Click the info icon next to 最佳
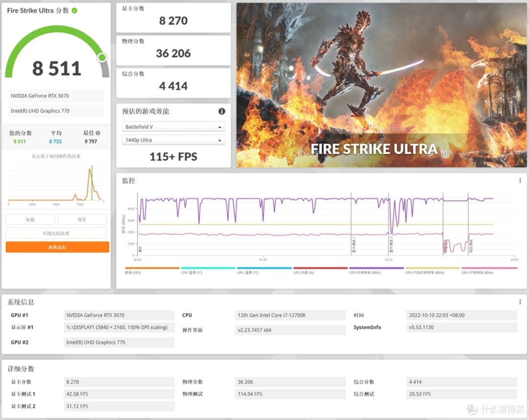Viewport: 529px width, 420px height. (98, 133)
